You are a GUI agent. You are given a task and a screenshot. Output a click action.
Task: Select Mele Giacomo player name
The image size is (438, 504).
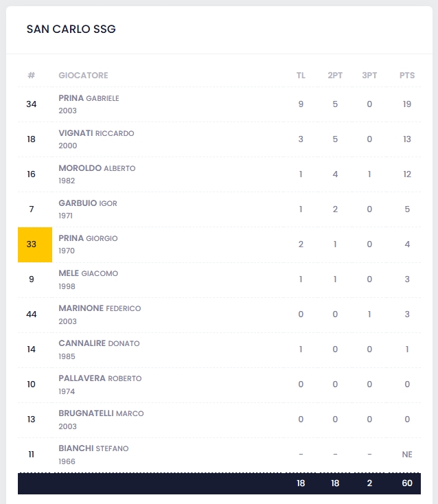pos(89,273)
